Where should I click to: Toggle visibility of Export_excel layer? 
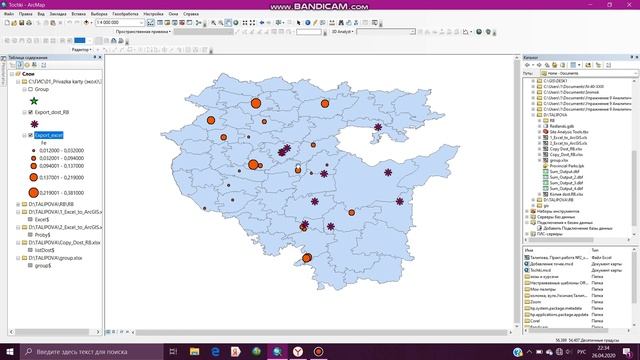point(31,135)
